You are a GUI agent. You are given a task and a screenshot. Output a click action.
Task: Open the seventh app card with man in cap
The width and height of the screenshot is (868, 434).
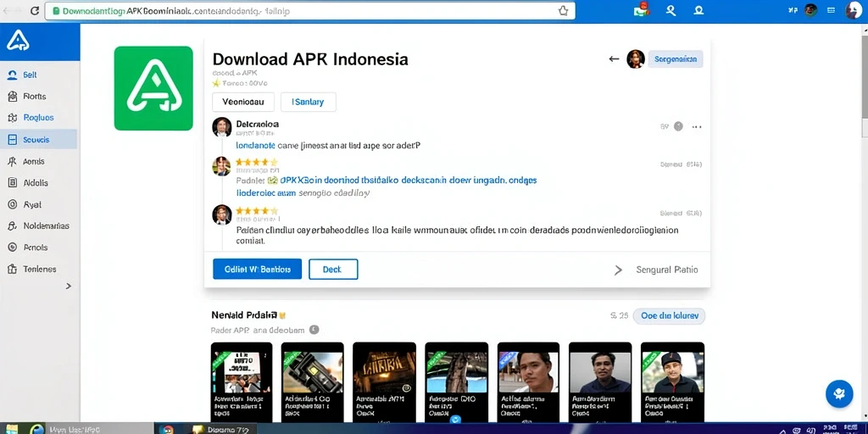pyautogui.click(x=672, y=382)
